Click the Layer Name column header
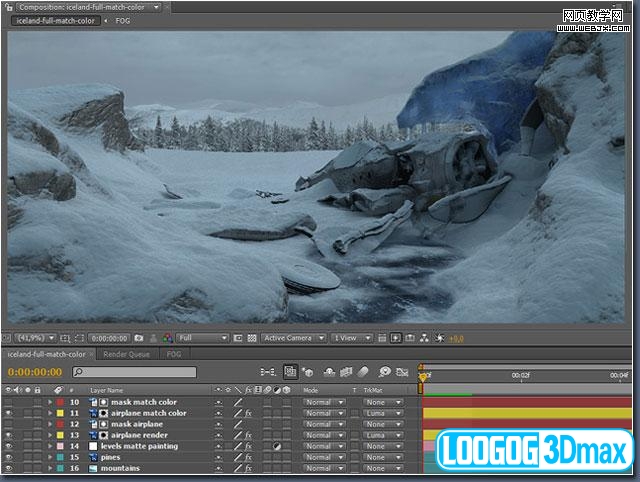The width and height of the screenshot is (640, 482). click(x=106, y=390)
